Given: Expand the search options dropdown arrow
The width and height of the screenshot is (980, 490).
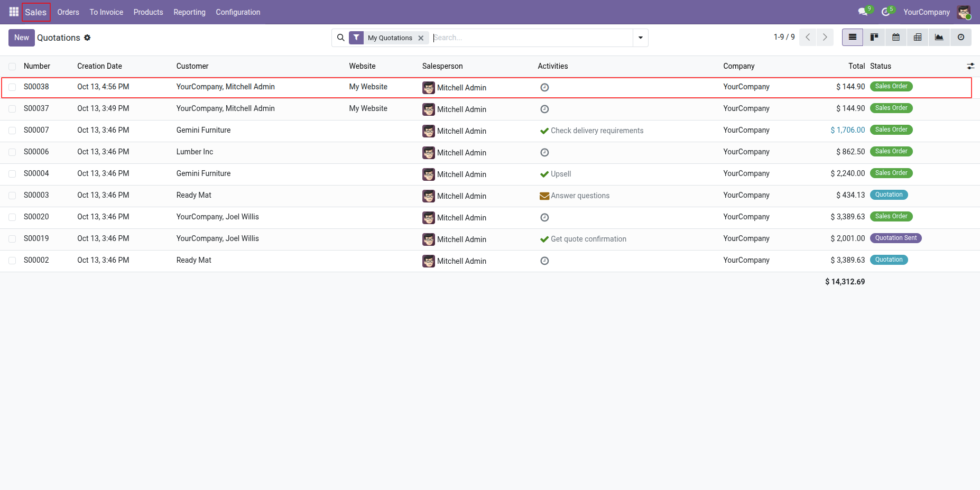Looking at the screenshot, I should pos(641,38).
